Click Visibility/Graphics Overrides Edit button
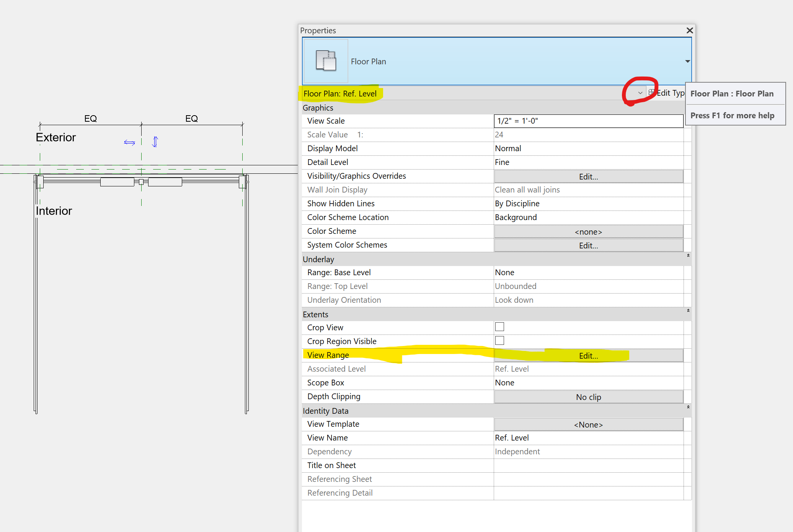This screenshot has height=532, width=793. point(588,176)
